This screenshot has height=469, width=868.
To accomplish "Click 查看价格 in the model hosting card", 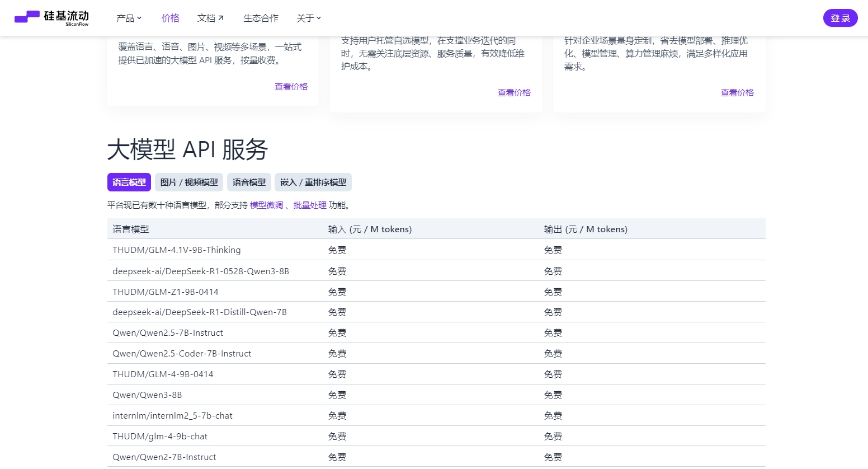I will tap(514, 92).
